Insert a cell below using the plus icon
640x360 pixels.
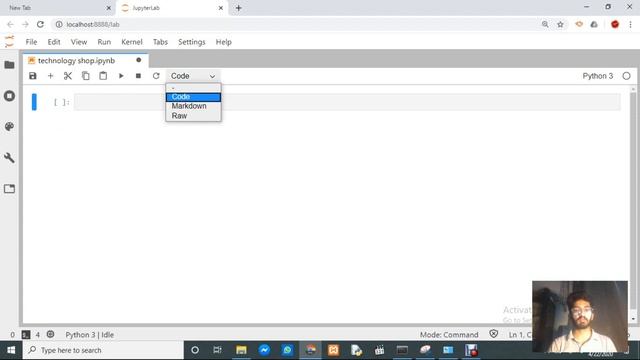click(x=51, y=76)
